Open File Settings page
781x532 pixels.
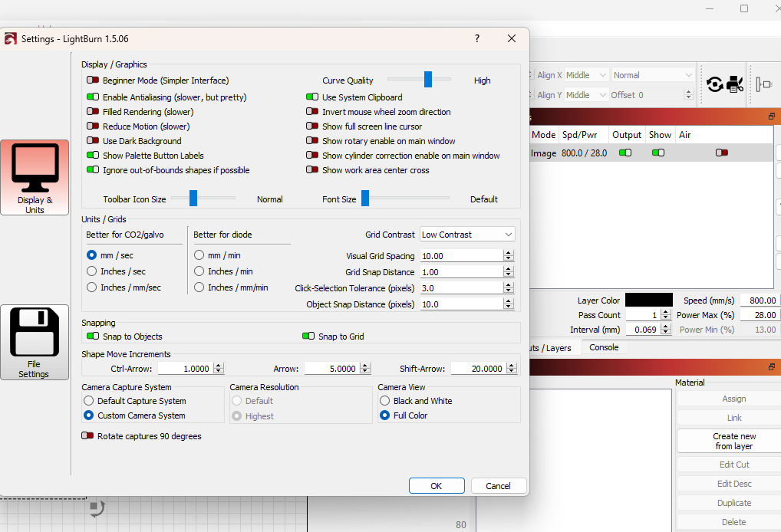click(x=35, y=343)
